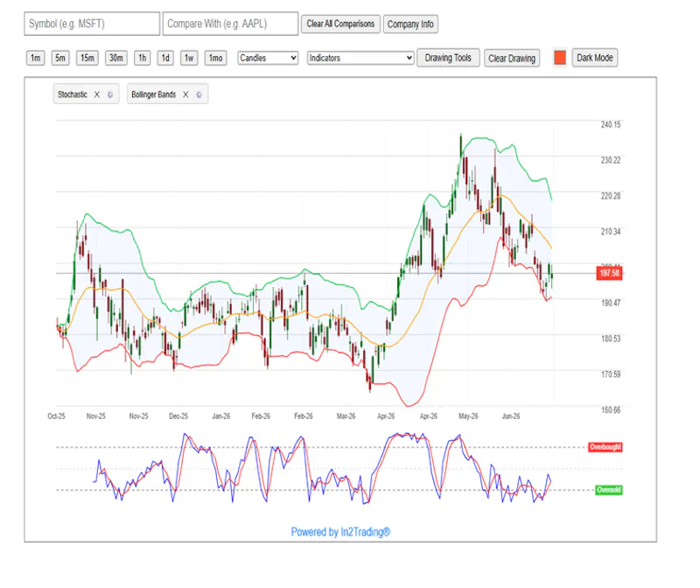700x588 pixels.
Task: Remove the Bollinger Bands indicator with X
Action: coord(185,94)
